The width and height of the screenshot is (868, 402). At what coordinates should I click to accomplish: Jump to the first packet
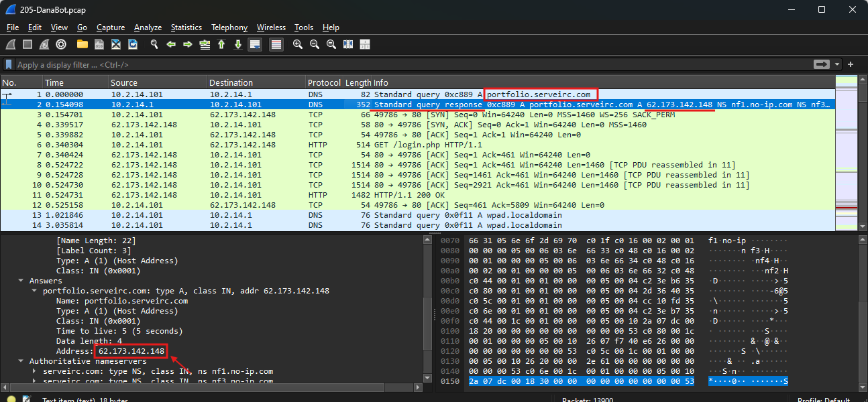coord(221,44)
